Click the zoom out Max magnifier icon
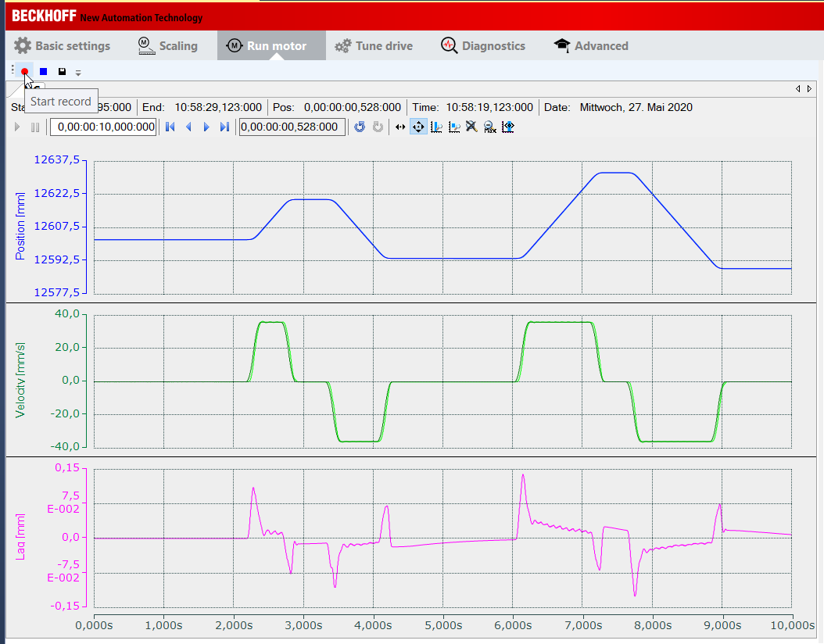Image resolution: width=824 pixels, height=644 pixels. (489, 127)
